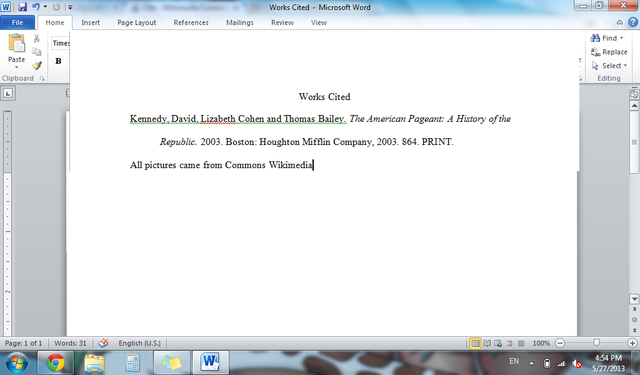This screenshot has width=640, height=375.
Task: Select the Format Painter brush
Action: tap(37, 65)
